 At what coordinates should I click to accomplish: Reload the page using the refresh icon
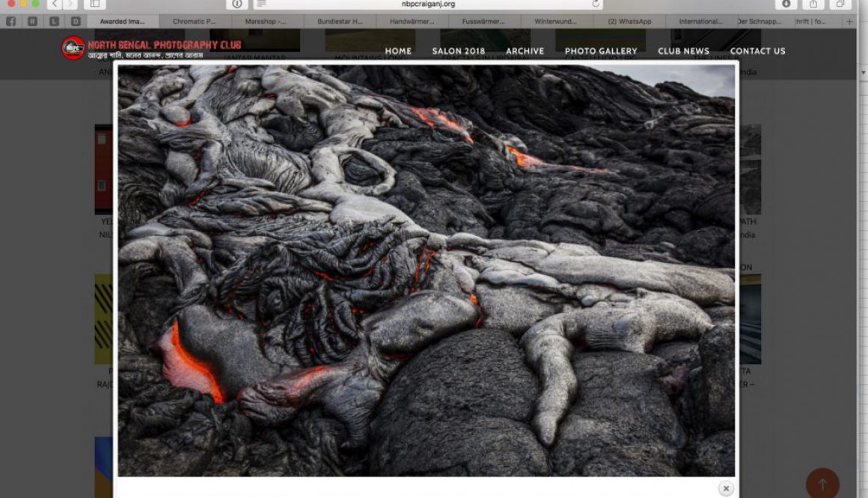[x=596, y=4]
